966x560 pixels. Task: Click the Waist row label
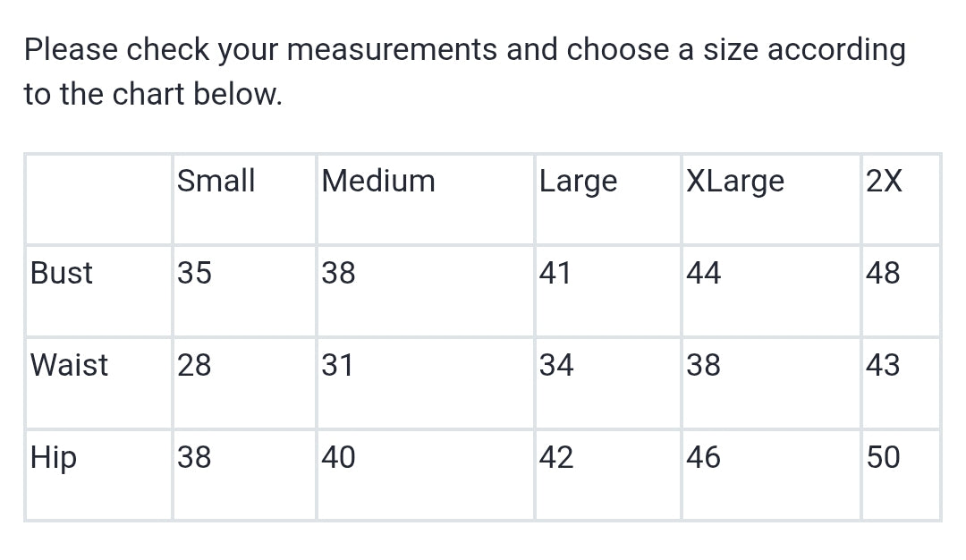point(69,365)
